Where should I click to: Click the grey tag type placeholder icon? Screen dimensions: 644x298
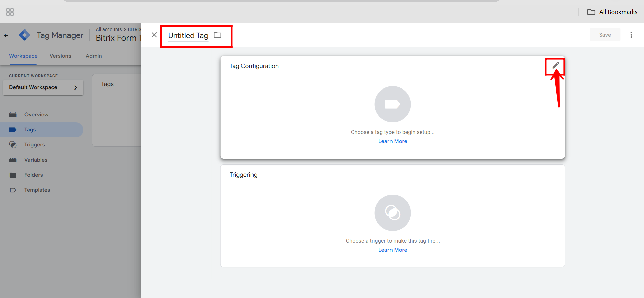point(393,104)
